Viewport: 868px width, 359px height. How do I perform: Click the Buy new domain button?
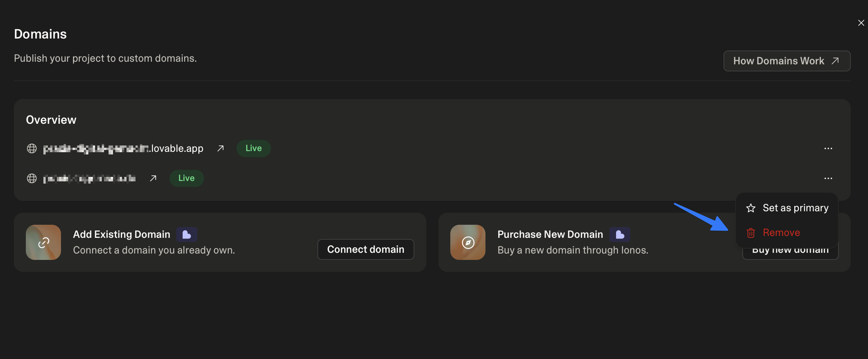(790, 249)
